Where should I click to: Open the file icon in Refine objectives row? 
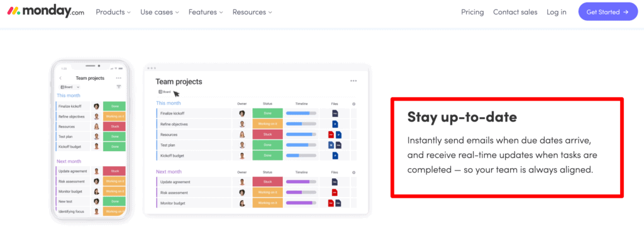click(335, 124)
